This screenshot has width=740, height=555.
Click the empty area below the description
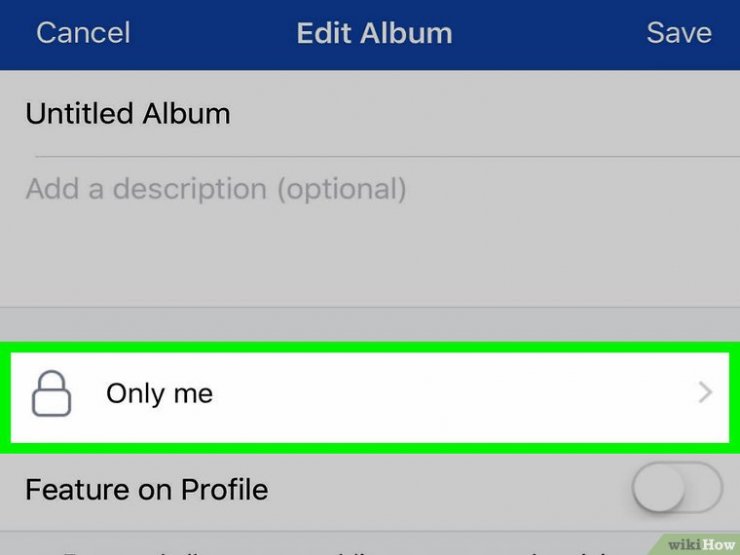370,257
